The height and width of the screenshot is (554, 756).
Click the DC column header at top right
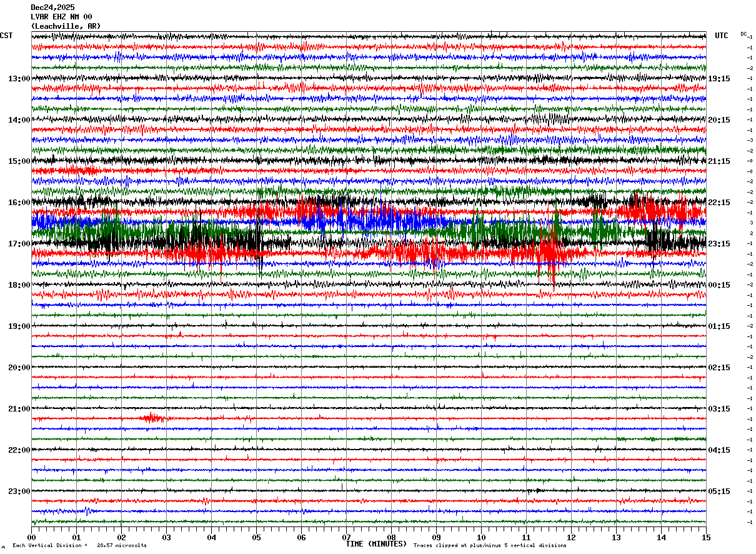tap(744, 34)
